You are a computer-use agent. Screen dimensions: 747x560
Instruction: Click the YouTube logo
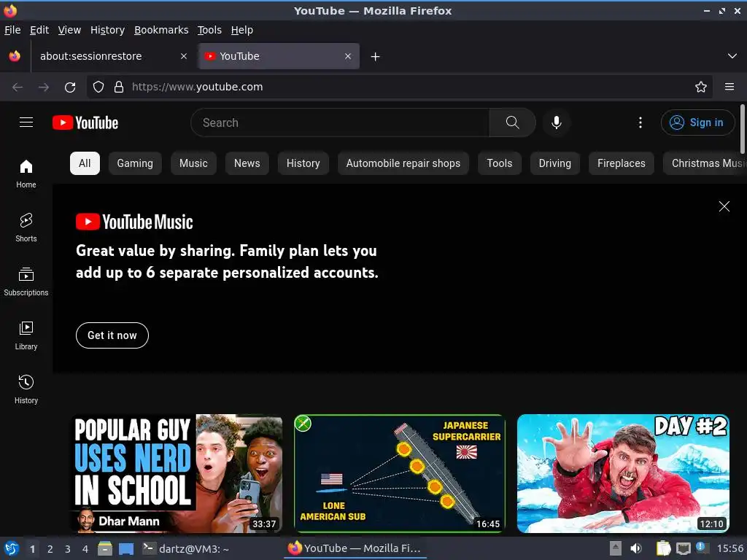pyautogui.click(x=85, y=122)
